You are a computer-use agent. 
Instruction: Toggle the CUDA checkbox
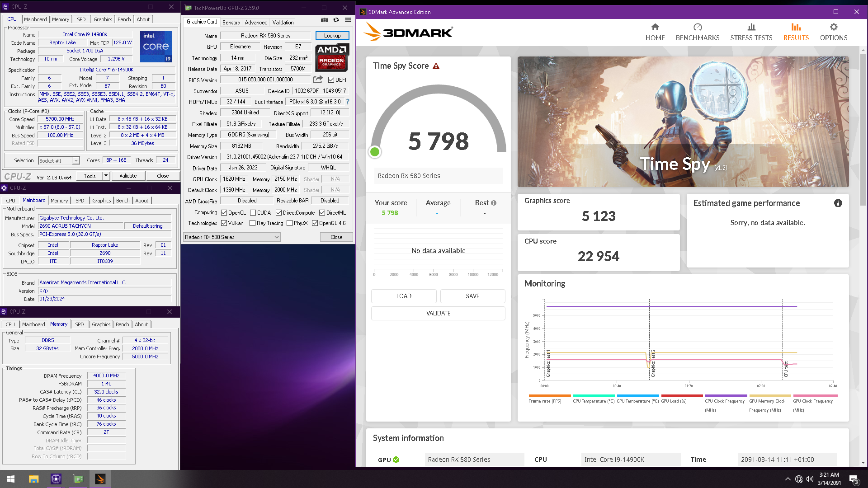pos(253,213)
